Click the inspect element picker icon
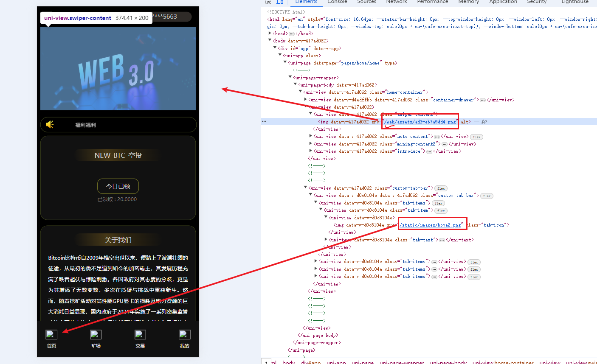597x364 pixels. pos(268,2)
